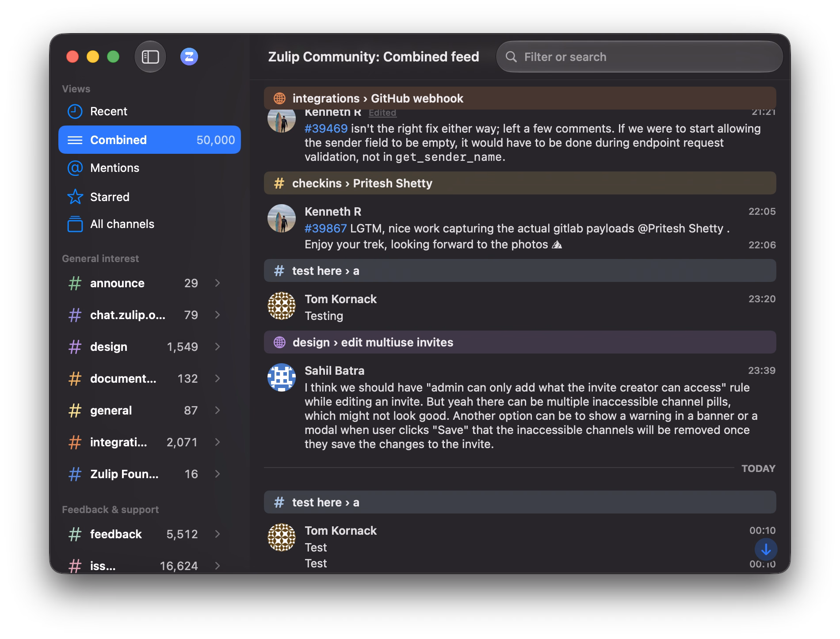Image resolution: width=840 pixels, height=639 pixels.
Task: Click the purple hash icon beside design
Action: (x=75, y=347)
